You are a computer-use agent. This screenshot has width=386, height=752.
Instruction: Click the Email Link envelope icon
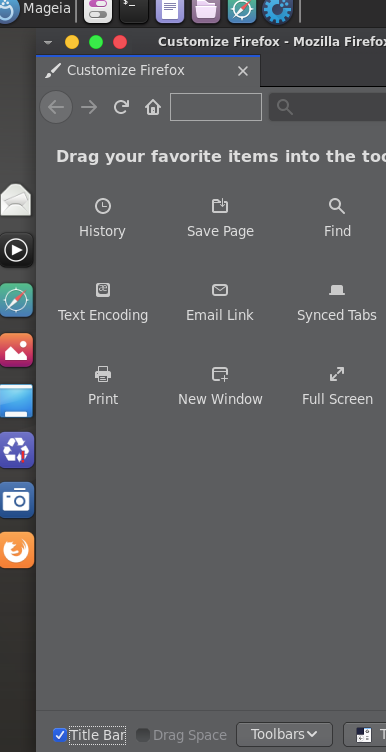(220, 290)
